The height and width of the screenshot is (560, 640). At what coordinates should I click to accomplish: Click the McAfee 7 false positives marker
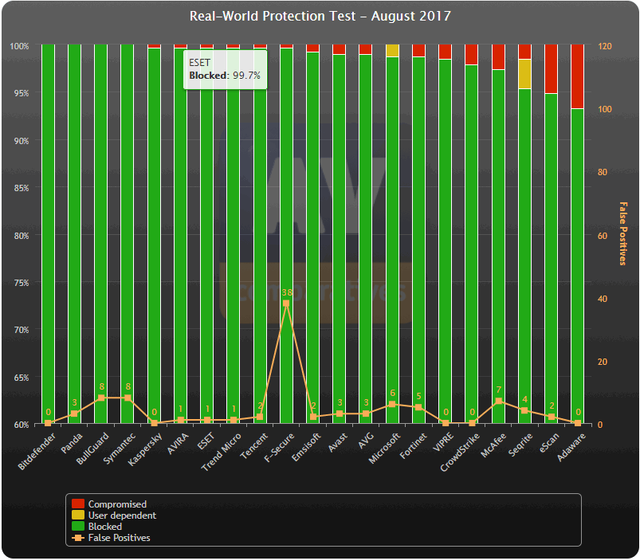[x=499, y=401]
